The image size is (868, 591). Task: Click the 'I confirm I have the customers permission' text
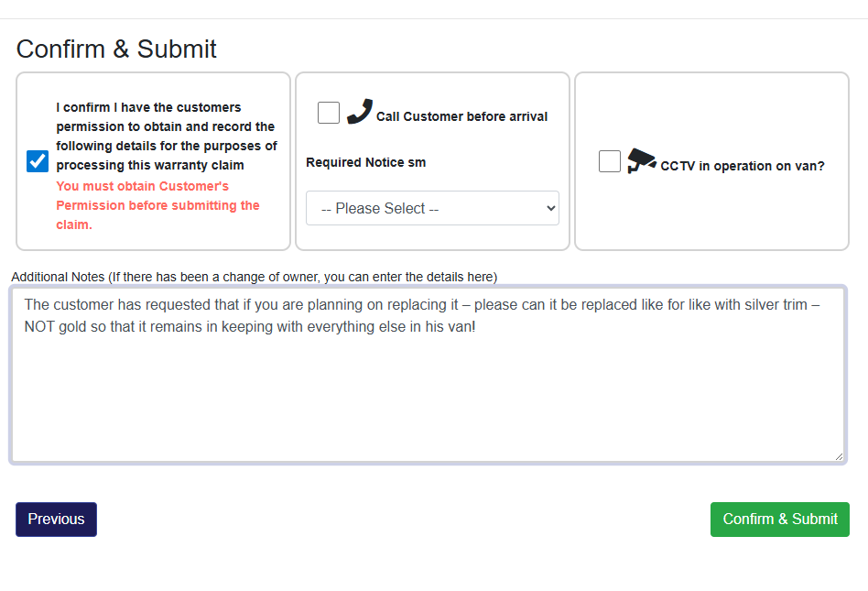point(166,137)
